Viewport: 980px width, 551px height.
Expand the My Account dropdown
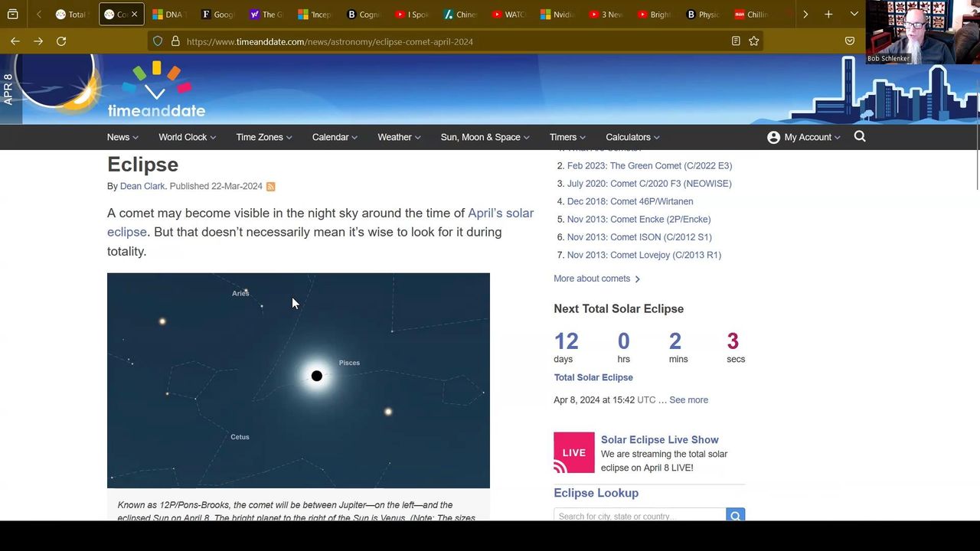(804, 137)
